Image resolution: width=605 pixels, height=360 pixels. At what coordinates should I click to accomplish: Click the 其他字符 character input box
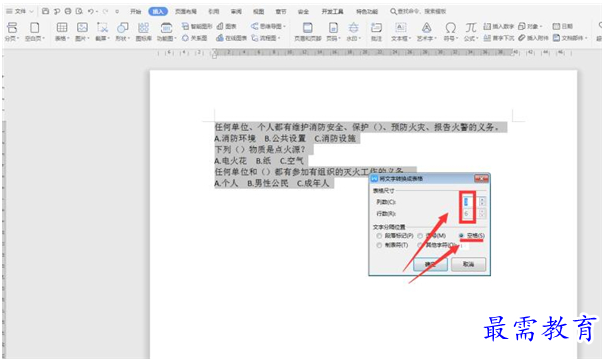(464, 245)
